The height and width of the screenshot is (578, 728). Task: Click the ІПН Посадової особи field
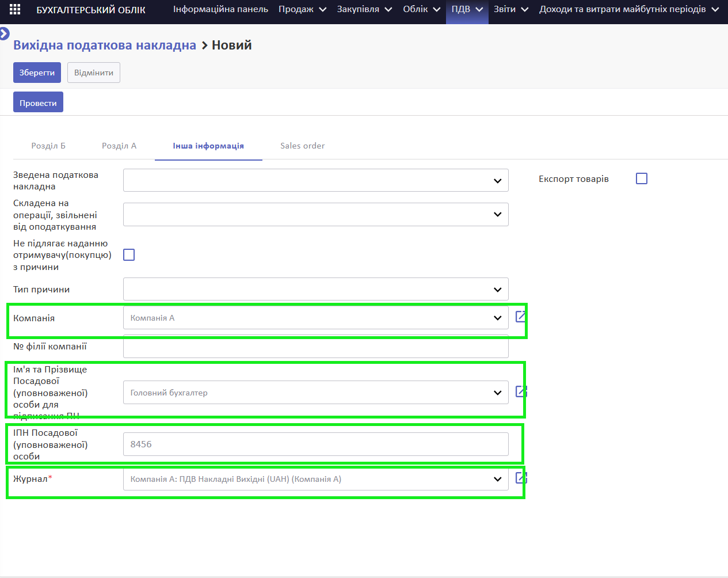pos(316,444)
